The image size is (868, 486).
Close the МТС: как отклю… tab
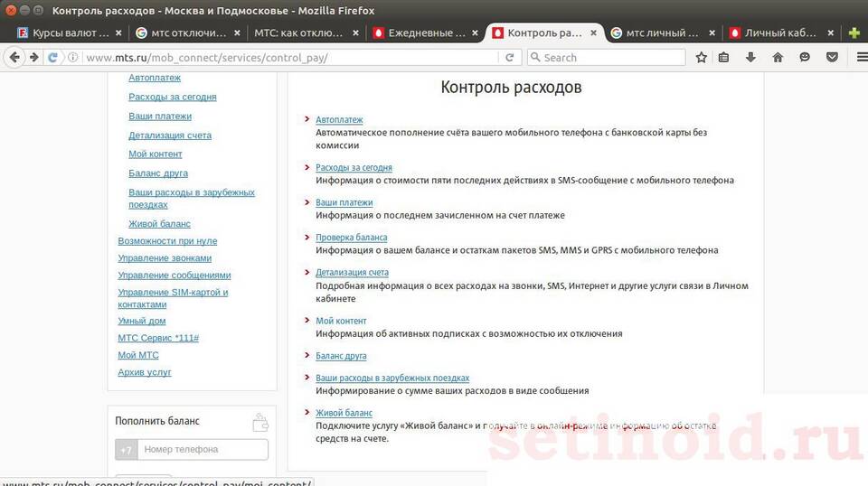[x=355, y=33]
